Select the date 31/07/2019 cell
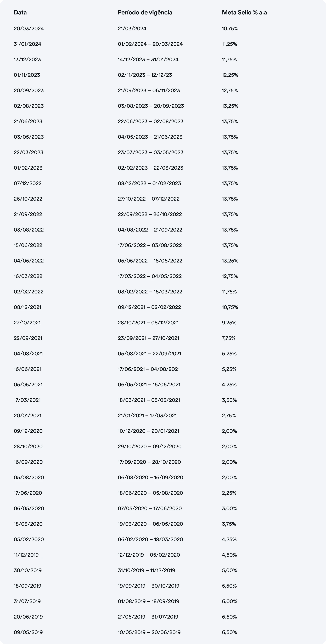 pos(27,601)
